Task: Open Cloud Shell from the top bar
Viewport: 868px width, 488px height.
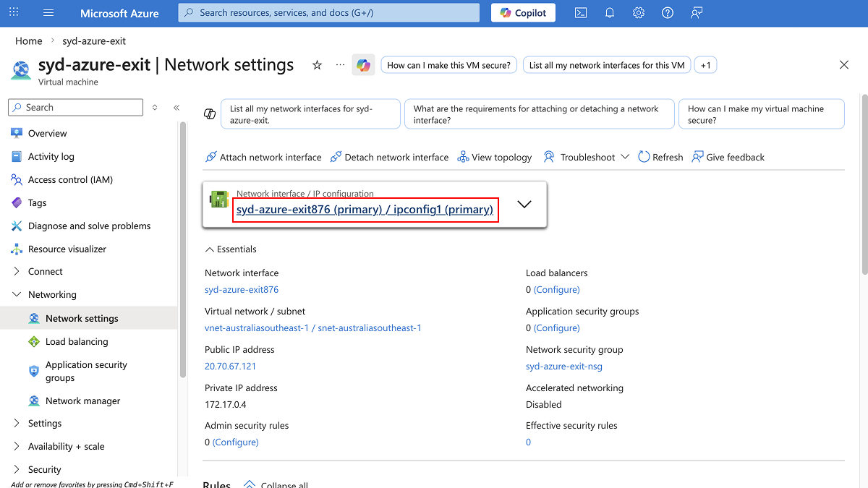Action: [x=580, y=12]
